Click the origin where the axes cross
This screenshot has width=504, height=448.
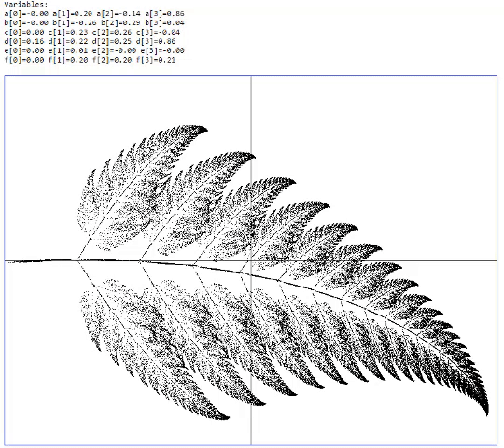click(x=251, y=260)
